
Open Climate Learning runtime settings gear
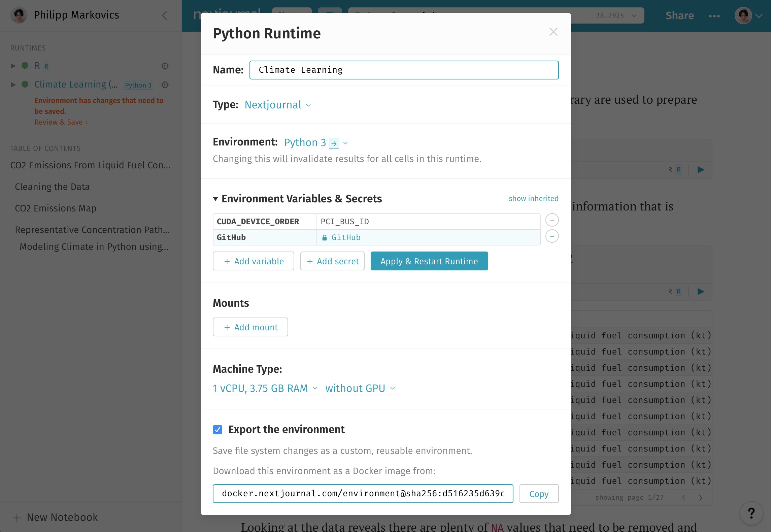tap(165, 85)
